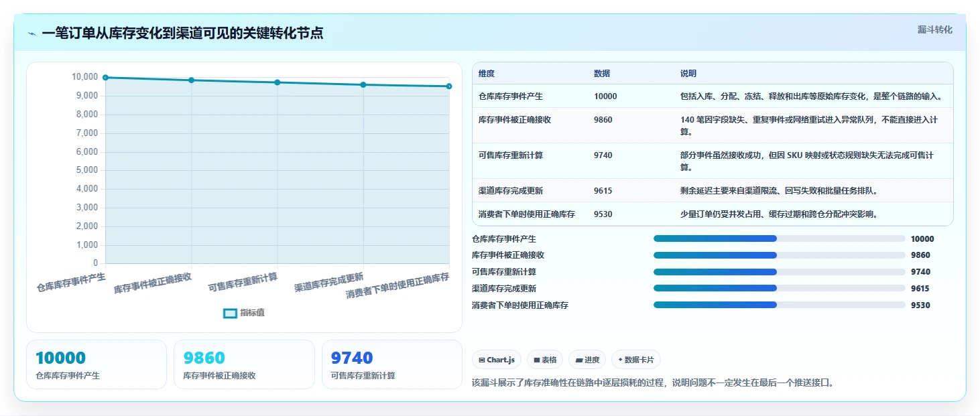Click the y-axis label 5,000
The image size is (980, 416).
(87, 170)
